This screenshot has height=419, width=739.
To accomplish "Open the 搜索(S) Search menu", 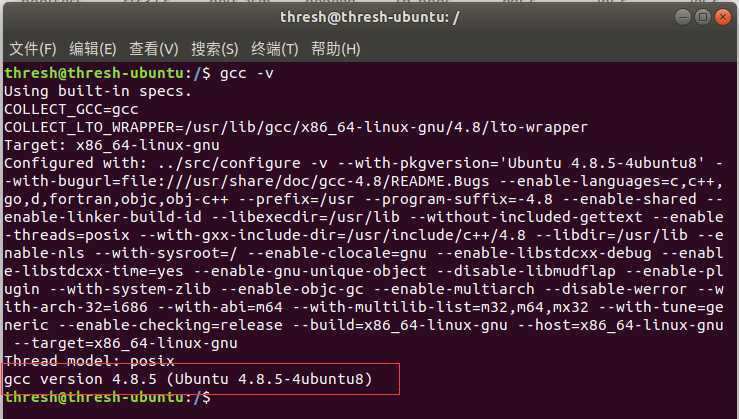I will (215, 49).
